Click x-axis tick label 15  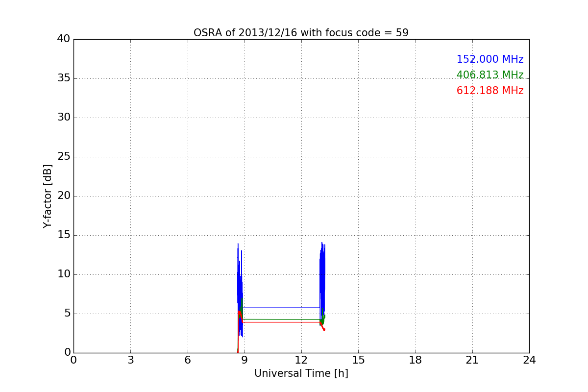358,360
